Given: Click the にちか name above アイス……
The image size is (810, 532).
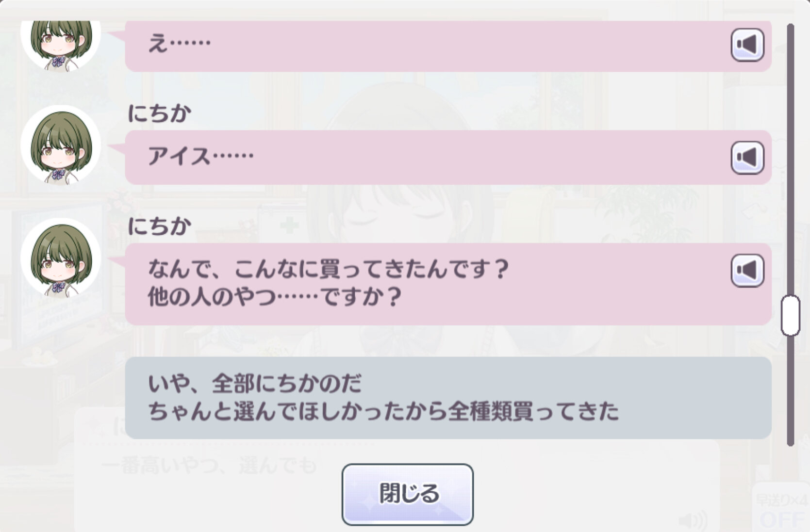Looking at the screenshot, I should [x=159, y=113].
